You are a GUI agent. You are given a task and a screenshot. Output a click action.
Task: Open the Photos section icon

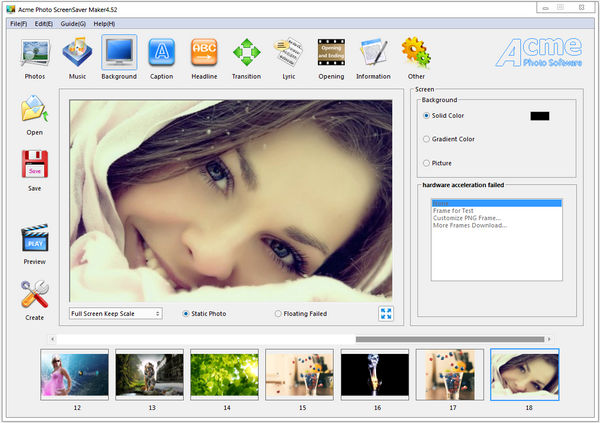(x=34, y=53)
